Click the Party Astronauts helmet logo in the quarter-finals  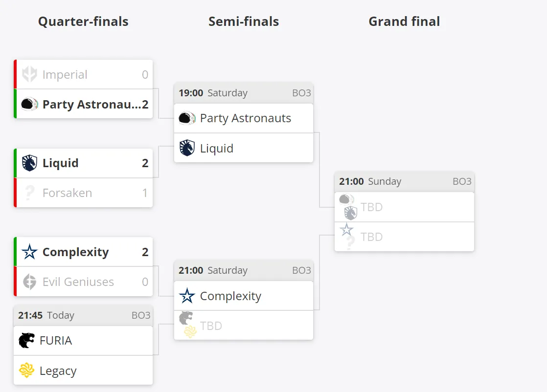tap(30, 104)
